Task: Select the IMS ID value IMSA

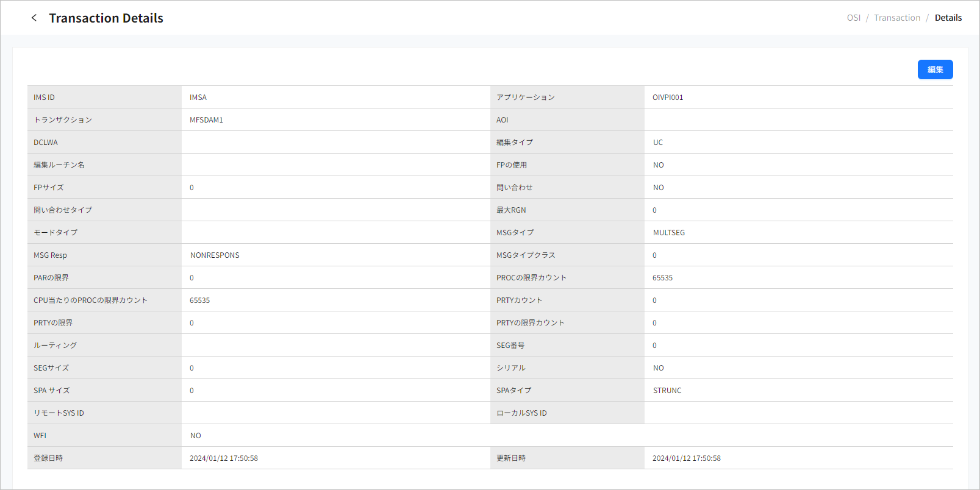Action: click(198, 98)
